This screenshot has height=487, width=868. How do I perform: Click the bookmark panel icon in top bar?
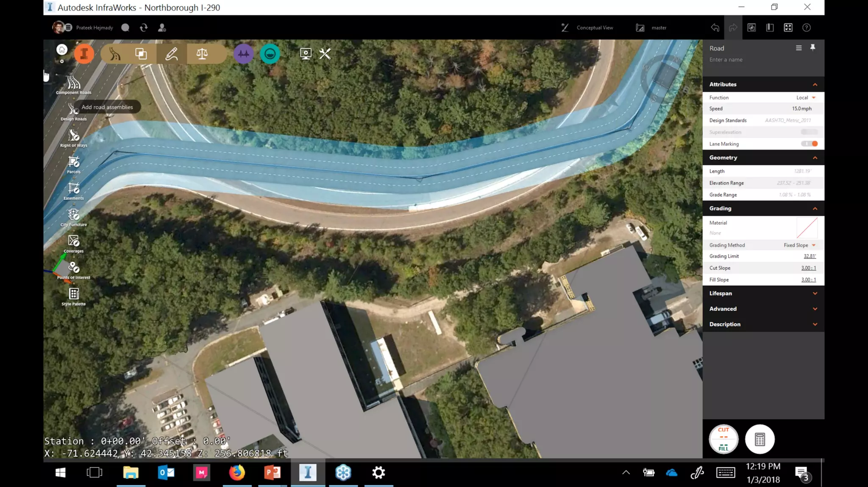coord(770,28)
